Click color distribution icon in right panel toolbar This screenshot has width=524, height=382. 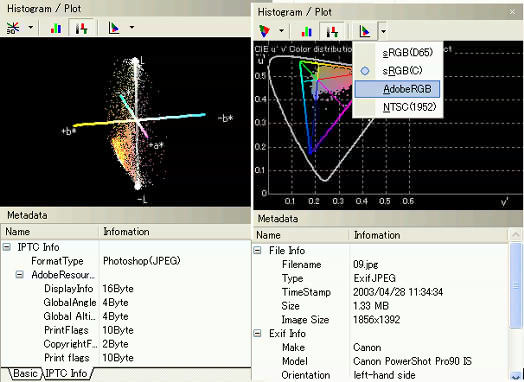(264, 31)
